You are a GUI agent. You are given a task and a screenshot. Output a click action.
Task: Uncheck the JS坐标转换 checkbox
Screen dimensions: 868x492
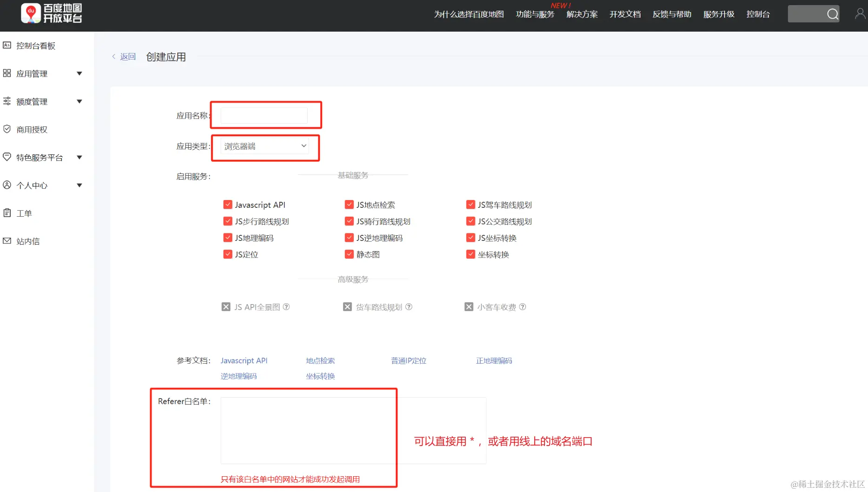coord(471,238)
